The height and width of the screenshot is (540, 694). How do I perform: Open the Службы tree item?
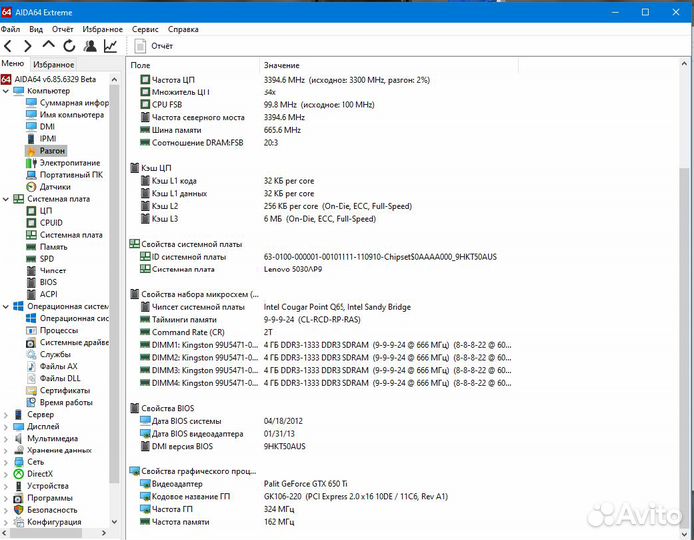click(48, 355)
